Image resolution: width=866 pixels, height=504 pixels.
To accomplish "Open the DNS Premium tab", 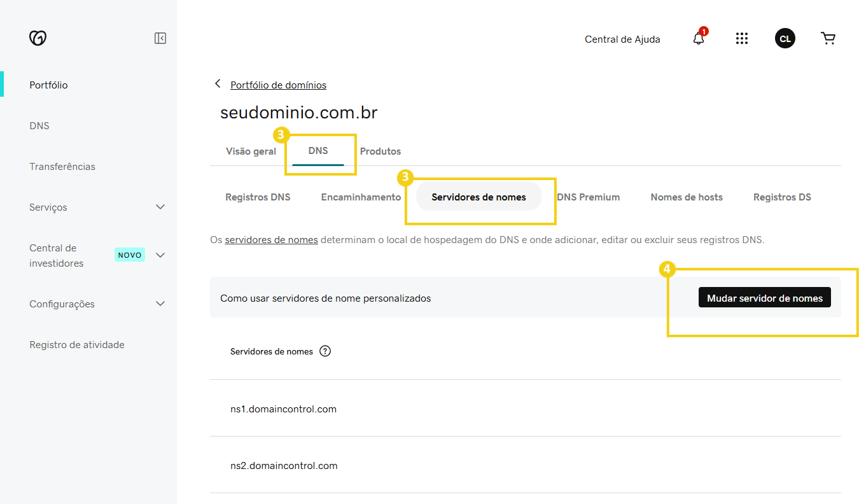I will point(588,197).
